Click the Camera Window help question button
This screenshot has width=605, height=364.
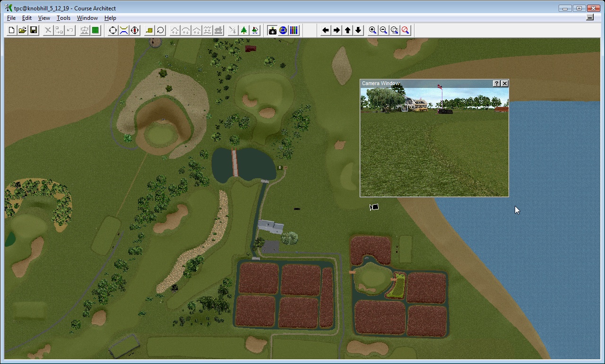point(496,83)
